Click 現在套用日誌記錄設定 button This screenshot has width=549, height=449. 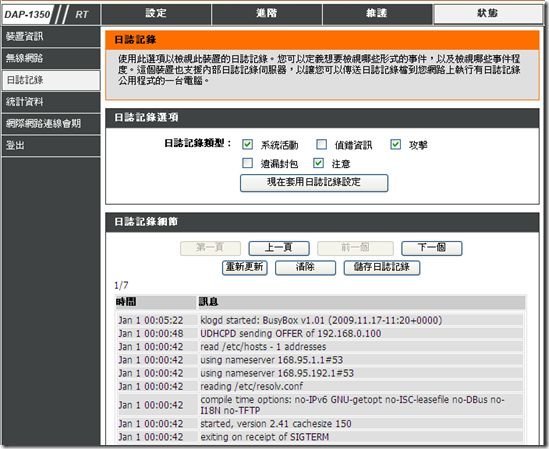(314, 183)
